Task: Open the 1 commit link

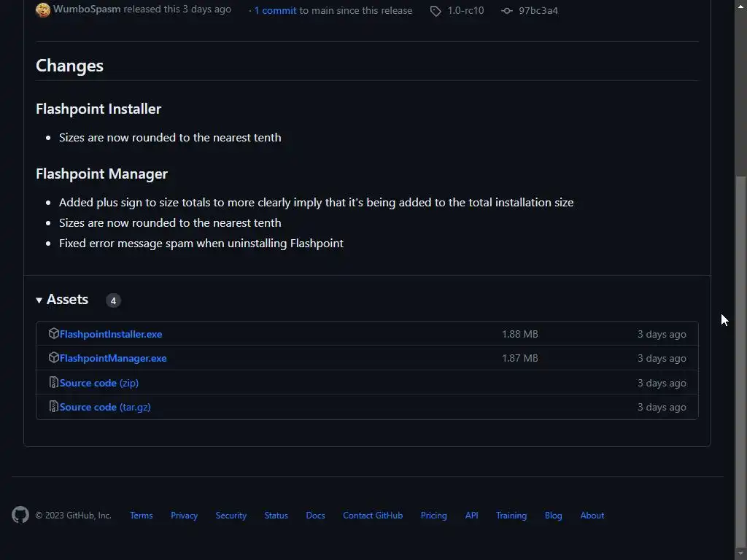Action: click(x=275, y=11)
